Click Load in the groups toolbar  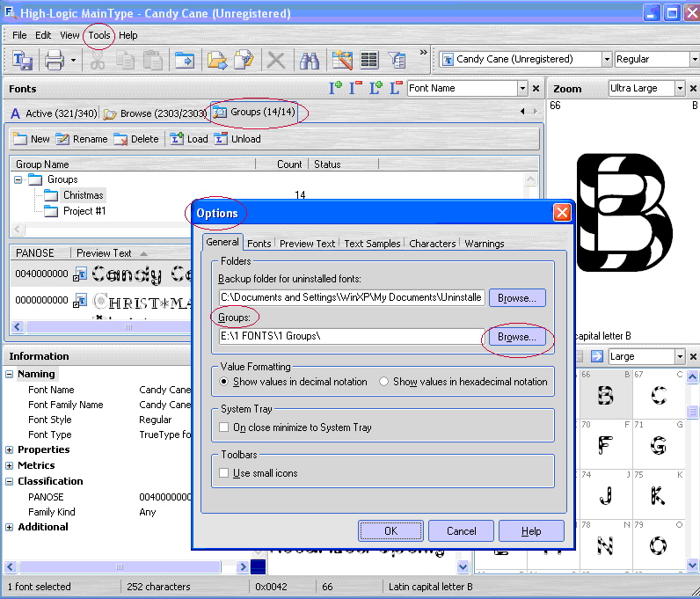[x=189, y=139]
